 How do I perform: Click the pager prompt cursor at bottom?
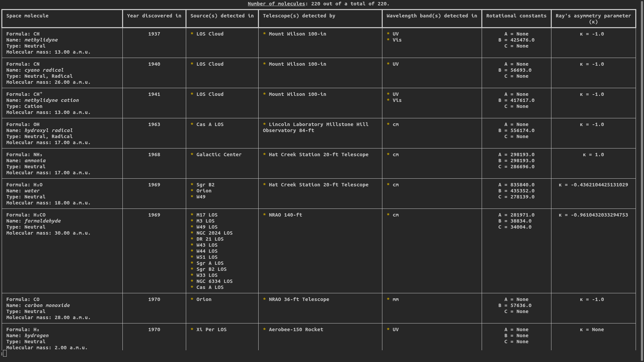(x=5, y=353)
